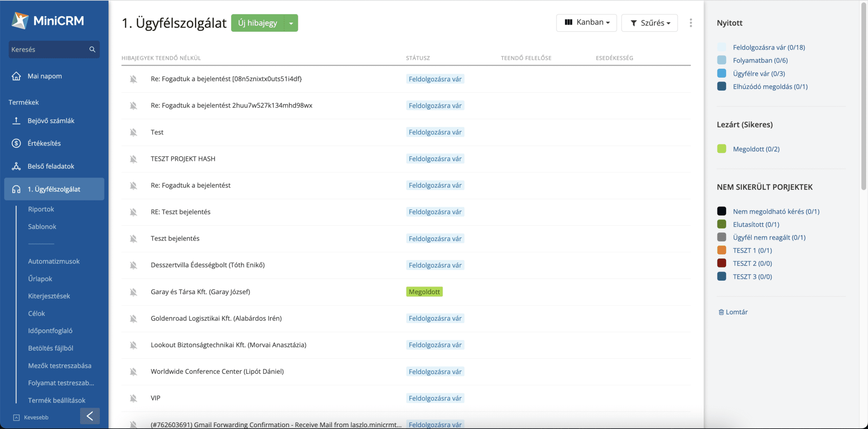Click the Értékesítés dollar icon
Screen dimensions: 868x429
16,143
